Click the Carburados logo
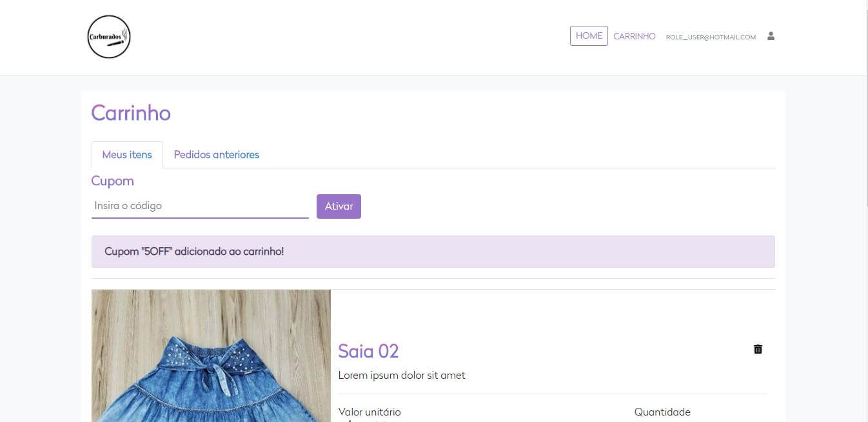Image resolution: width=868 pixels, height=422 pixels. click(109, 37)
